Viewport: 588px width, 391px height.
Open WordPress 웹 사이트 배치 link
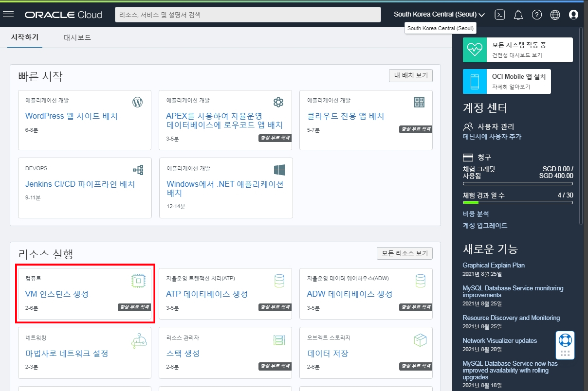71,116
